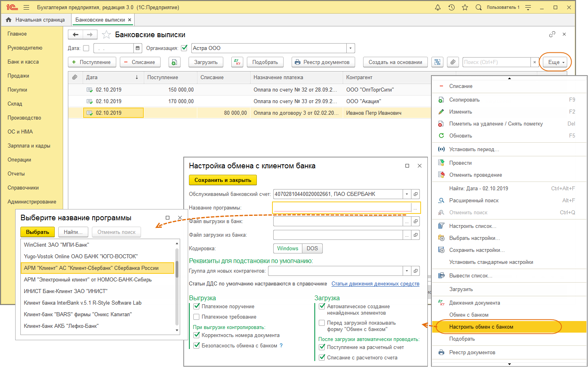Click Найти... in program name dialog
Viewport: 588px width, 367px height.
click(73, 232)
